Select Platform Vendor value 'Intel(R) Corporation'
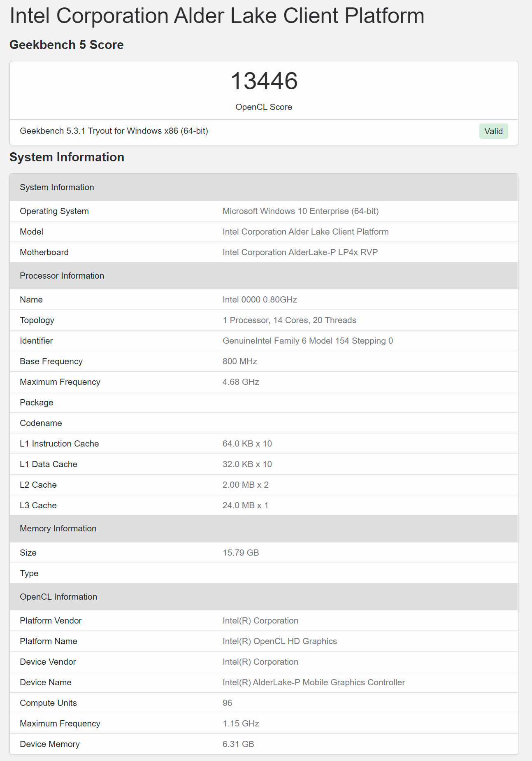The image size is (532, 761). (x=260, y=621)
